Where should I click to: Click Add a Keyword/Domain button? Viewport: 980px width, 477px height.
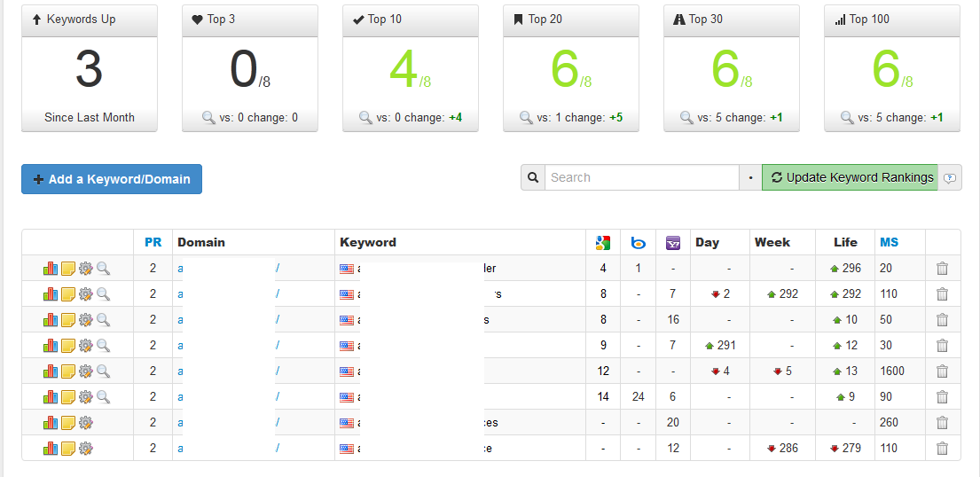click(112, 179)
